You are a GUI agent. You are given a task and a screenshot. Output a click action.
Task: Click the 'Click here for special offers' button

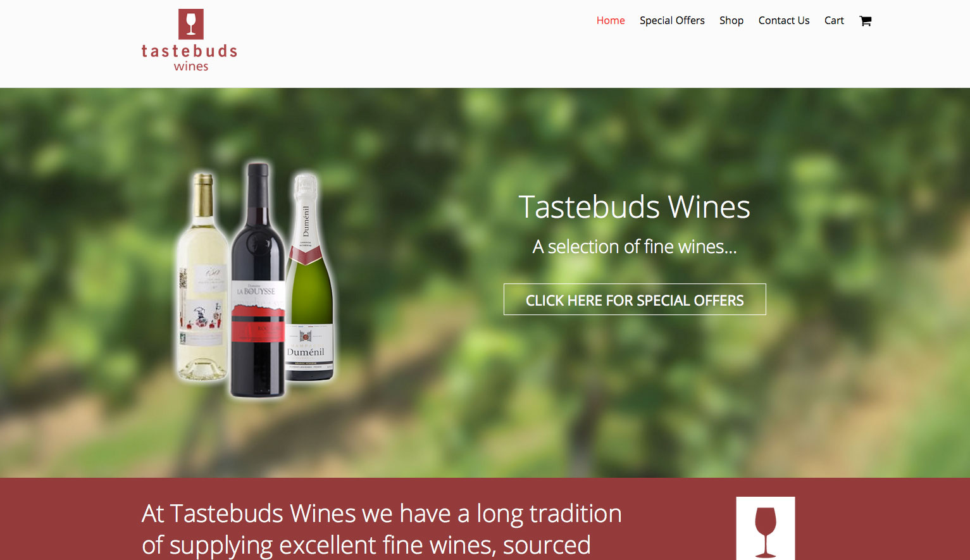[635, 299]
